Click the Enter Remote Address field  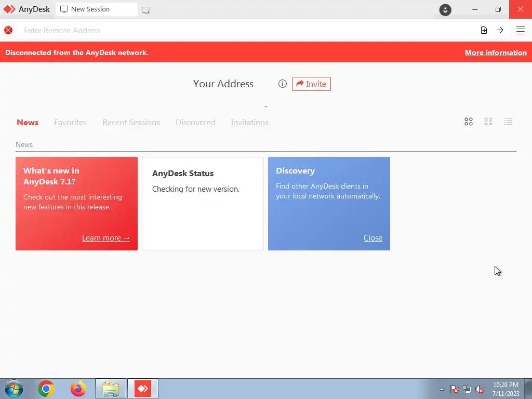click(x=248, y=31)
